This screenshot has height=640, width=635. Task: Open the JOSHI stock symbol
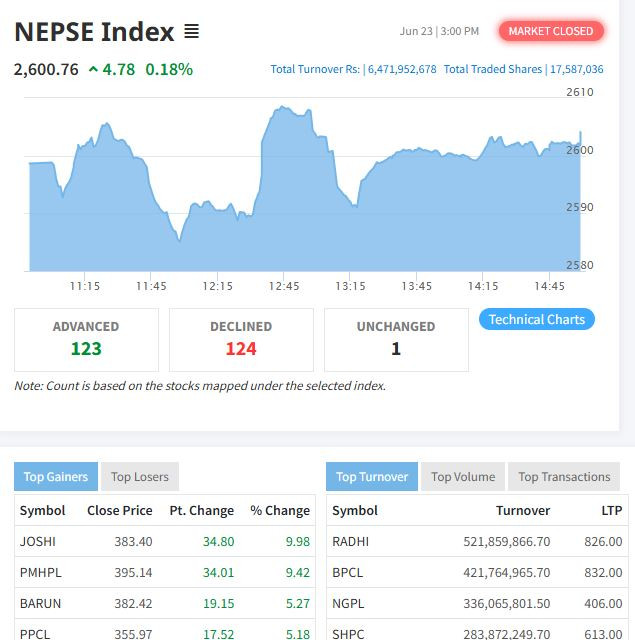tap(38, 541)
